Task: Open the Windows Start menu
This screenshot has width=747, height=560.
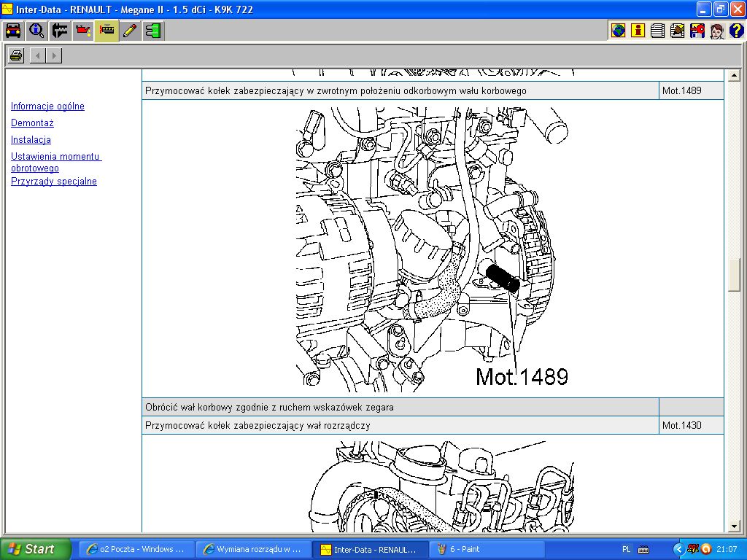Action: (36, 549)
